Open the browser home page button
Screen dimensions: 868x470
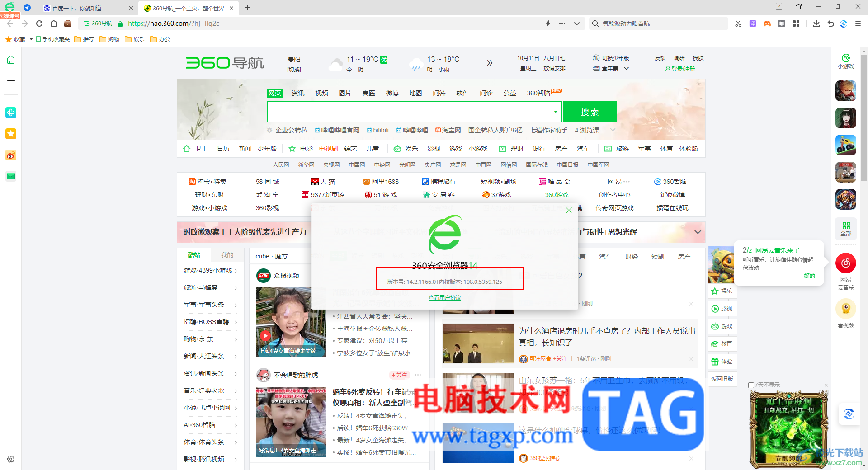54,23
